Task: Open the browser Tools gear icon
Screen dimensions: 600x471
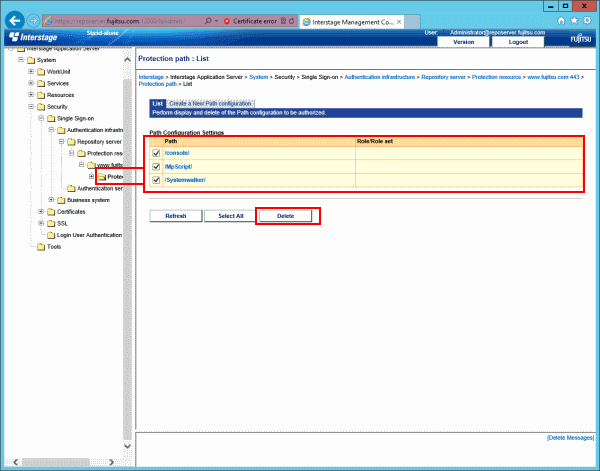Action: 587,21
